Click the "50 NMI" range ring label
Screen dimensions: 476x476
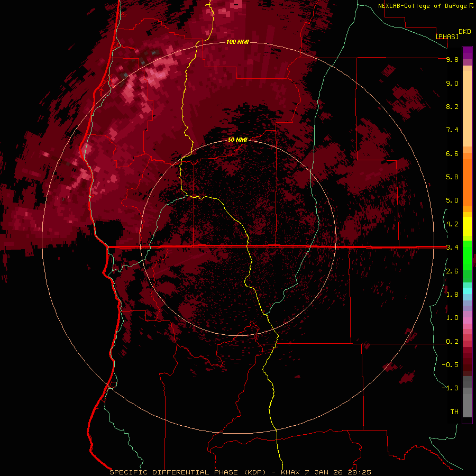tap(237, 140)
